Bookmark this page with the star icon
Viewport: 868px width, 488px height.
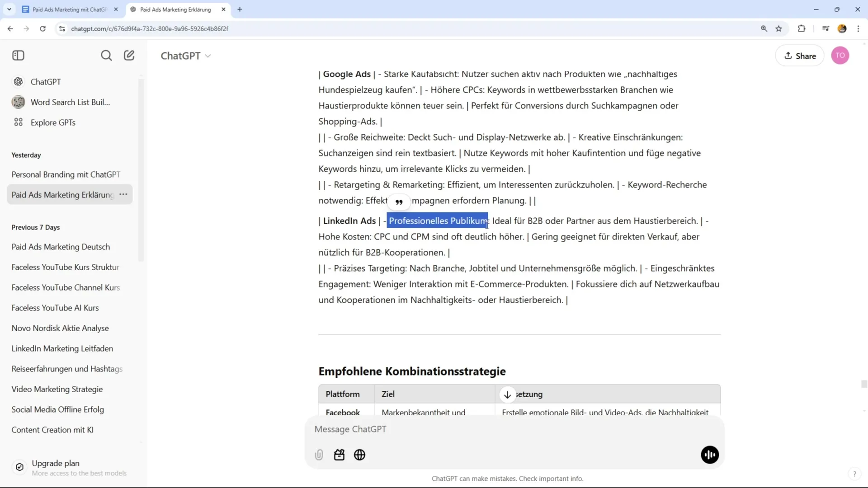click(778, 28)
